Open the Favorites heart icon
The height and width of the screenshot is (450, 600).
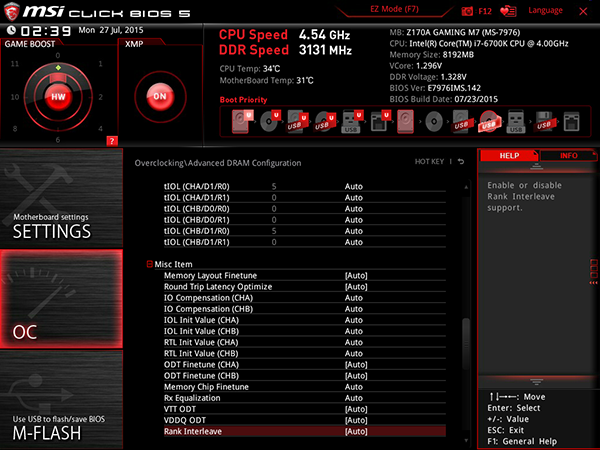pyautogui.click(x=508, y=11)
